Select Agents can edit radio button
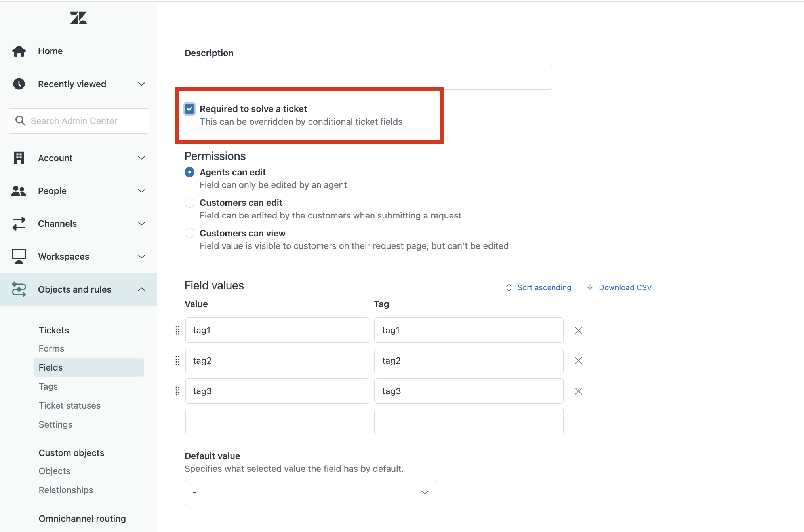Image resolution: width=804 pixels, height=532 pixels. [189, 172]
